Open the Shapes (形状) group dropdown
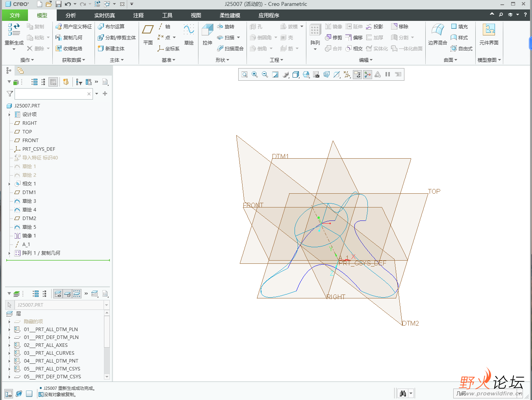Image resolution: width=532 pixels, height=400 pixels. click(x=222, y=60)
